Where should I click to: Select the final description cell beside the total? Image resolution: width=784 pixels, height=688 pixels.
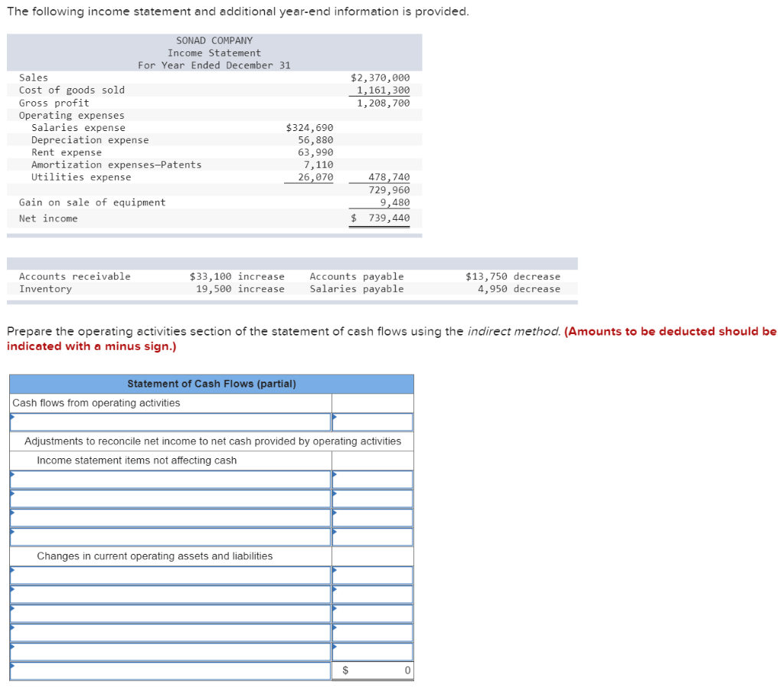click(x=168, y=670)
